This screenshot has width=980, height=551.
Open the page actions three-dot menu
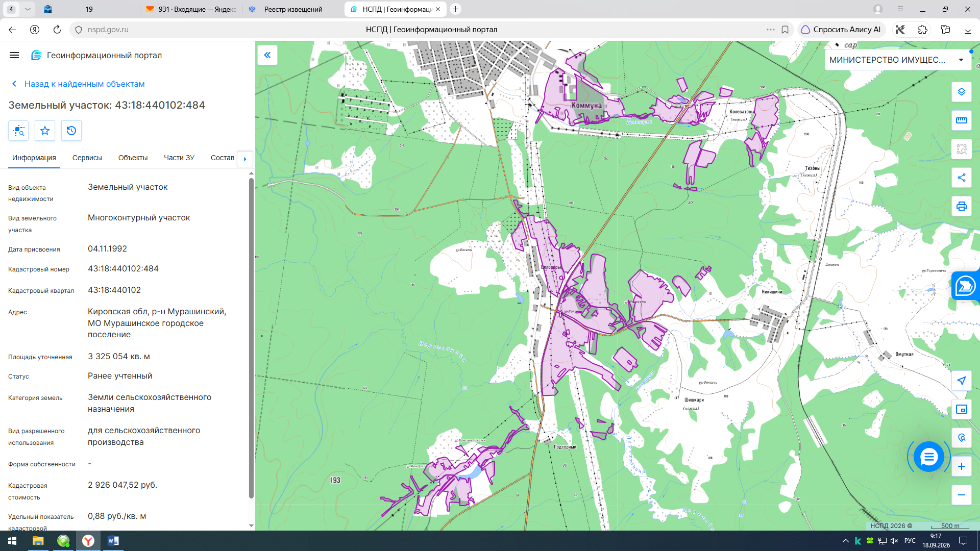(770, 30)
